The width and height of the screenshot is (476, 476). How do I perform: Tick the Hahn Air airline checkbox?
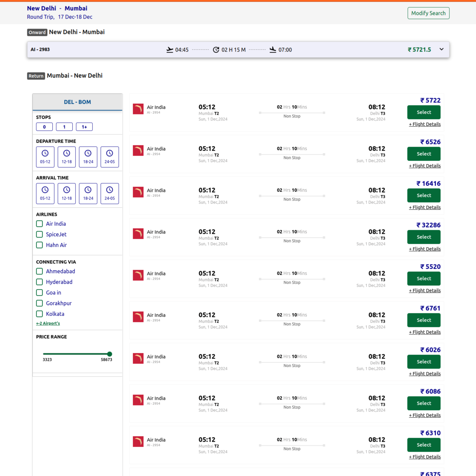(40, 245)
